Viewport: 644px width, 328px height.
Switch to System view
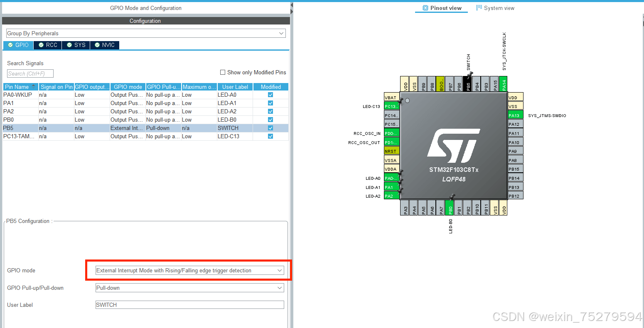pos(495,8)
